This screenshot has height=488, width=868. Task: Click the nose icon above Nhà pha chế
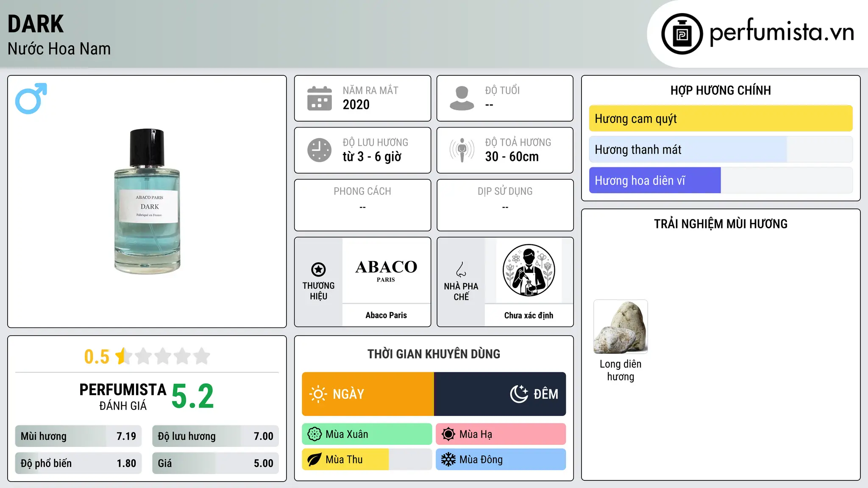tap(461, 269)
